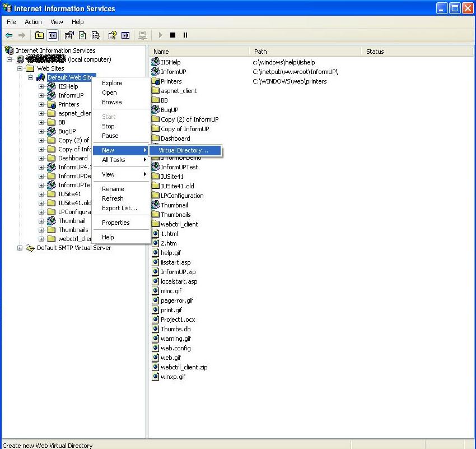Select localstart.asp in the file list

(179, 281)
